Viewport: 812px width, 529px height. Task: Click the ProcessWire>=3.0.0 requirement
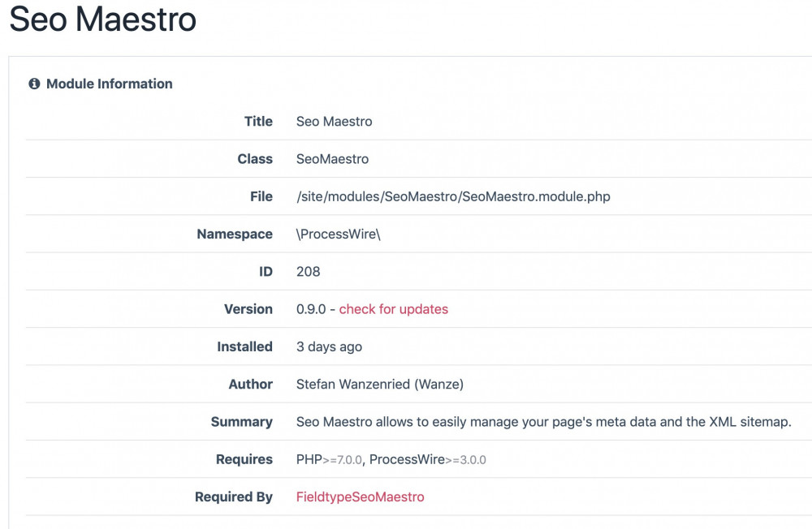click(427, 459)
